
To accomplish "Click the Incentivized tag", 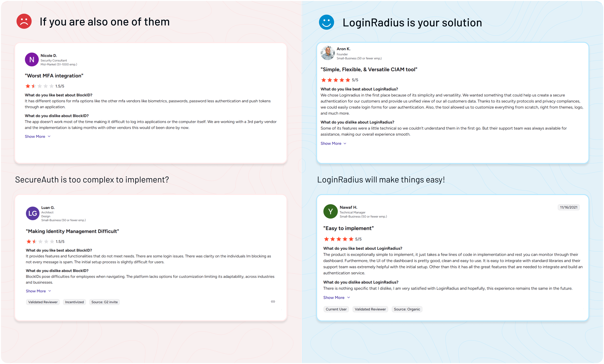I will pyautogui.click(x=74, y=302).
